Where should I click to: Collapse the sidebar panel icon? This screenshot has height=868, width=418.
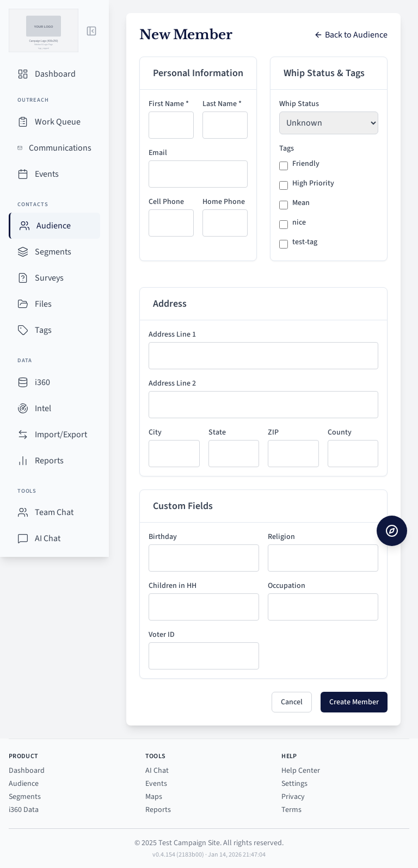91,31
